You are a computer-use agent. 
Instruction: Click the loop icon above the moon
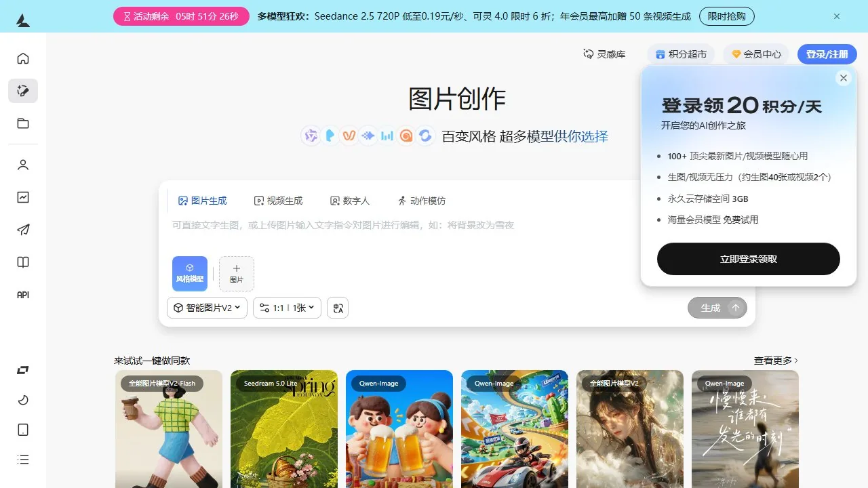[23, 370]
